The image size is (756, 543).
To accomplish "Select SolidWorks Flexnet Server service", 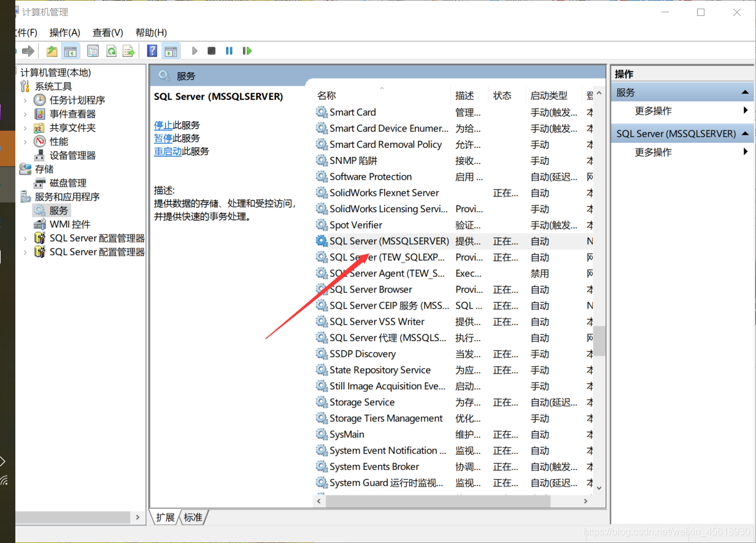I will 453,193.
